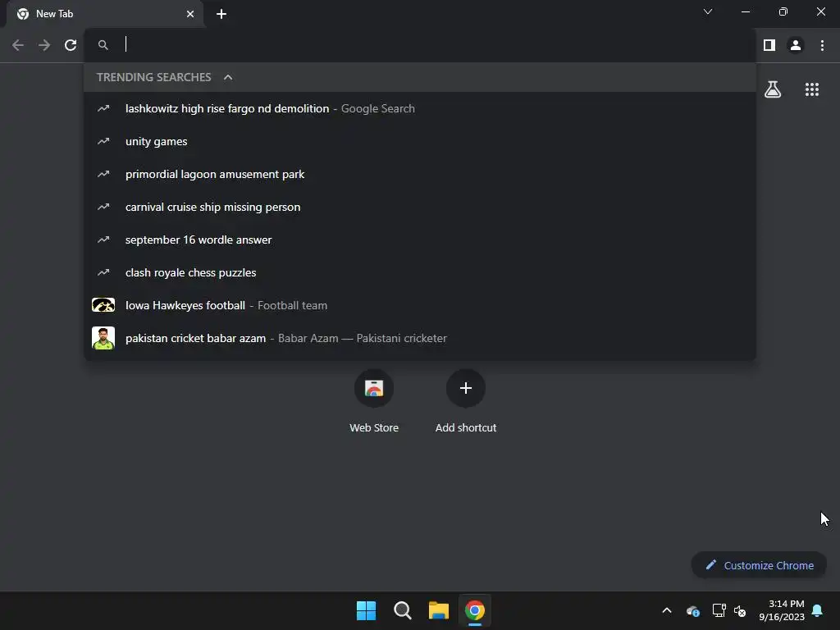
Task: Select Iowa Hawkeyes football suggestion
Action: pos(420,305)
